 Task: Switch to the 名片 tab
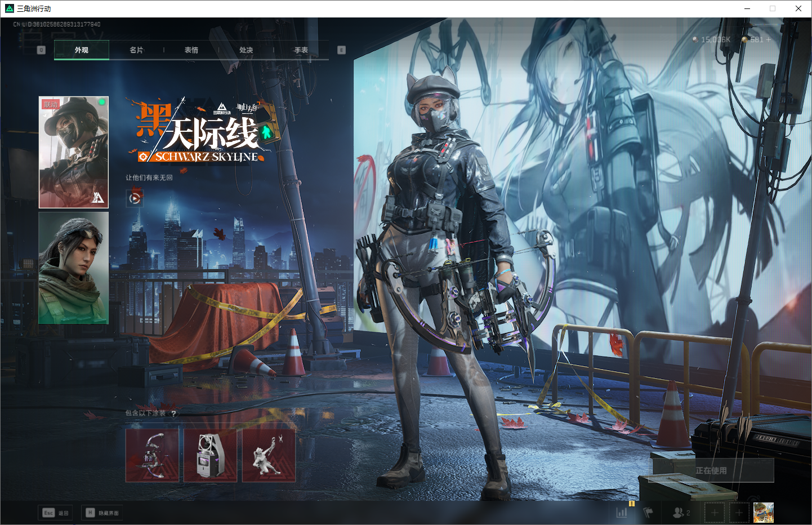pyautogui.click(x=136, y=50)
